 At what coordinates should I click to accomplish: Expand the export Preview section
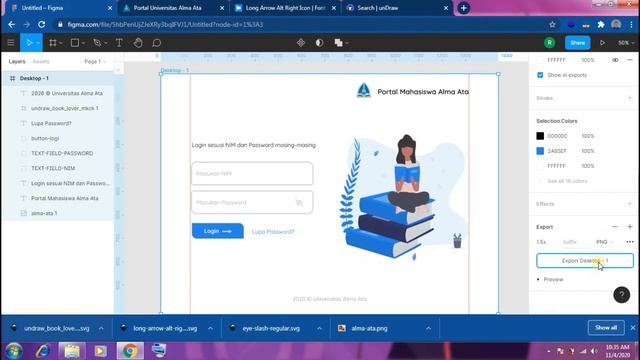click(x=550, y=280)
